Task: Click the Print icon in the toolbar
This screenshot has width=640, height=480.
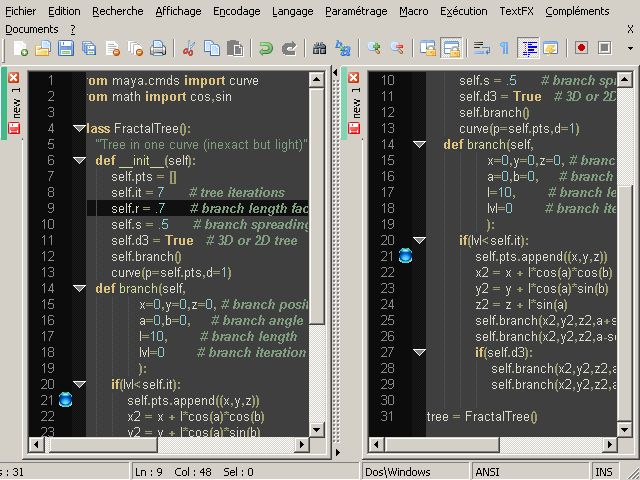Action: pyautogui.click(x=158, y=48)
